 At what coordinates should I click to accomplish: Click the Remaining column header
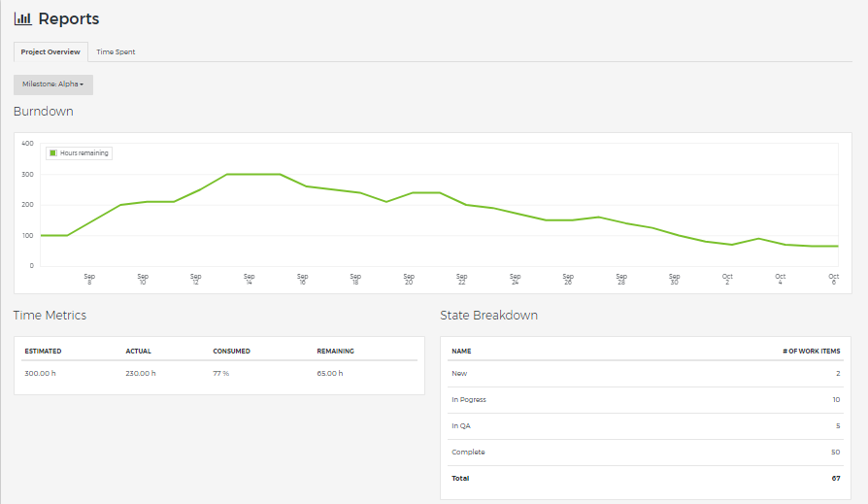(335, 351)
